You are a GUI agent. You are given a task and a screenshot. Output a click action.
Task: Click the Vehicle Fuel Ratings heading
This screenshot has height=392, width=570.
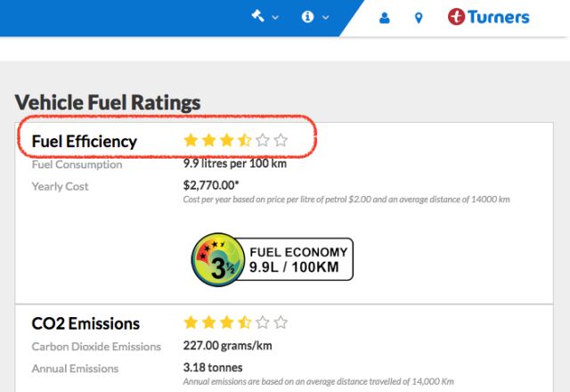pyautogui.click(x=108, y=102)
